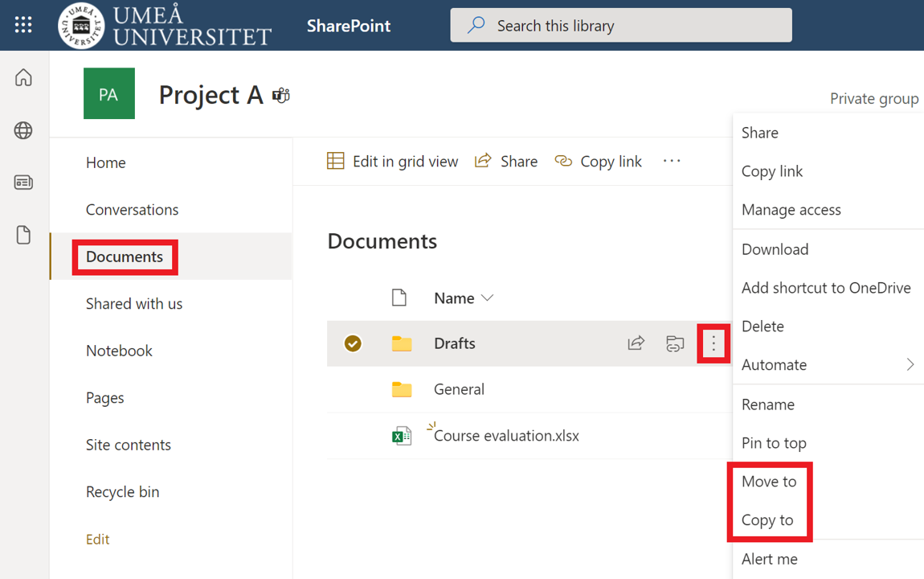Choose Move to from the context menu
This screenshot has width=924, height=579.
pyautogui.click(x=769, y=481)
